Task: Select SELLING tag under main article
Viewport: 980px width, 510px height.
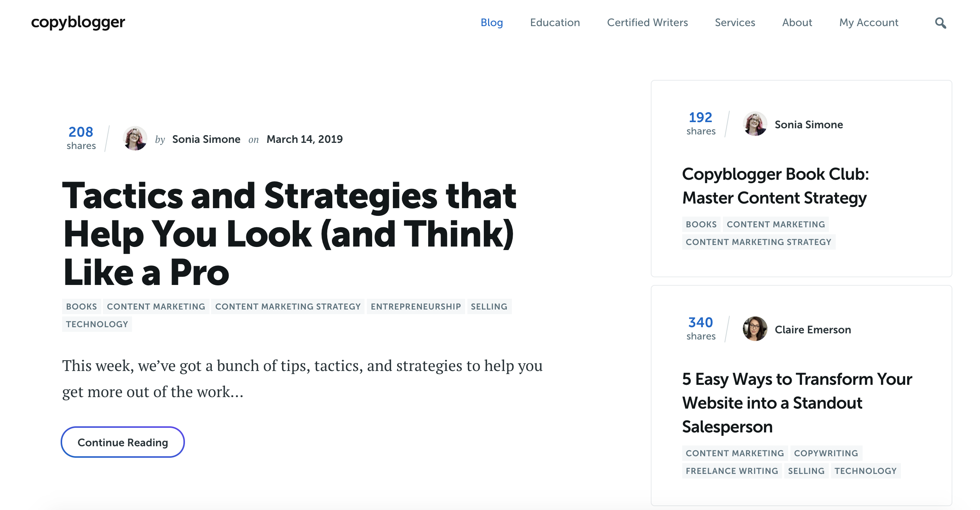Action: pyautogui.click(x=489, y=306)
